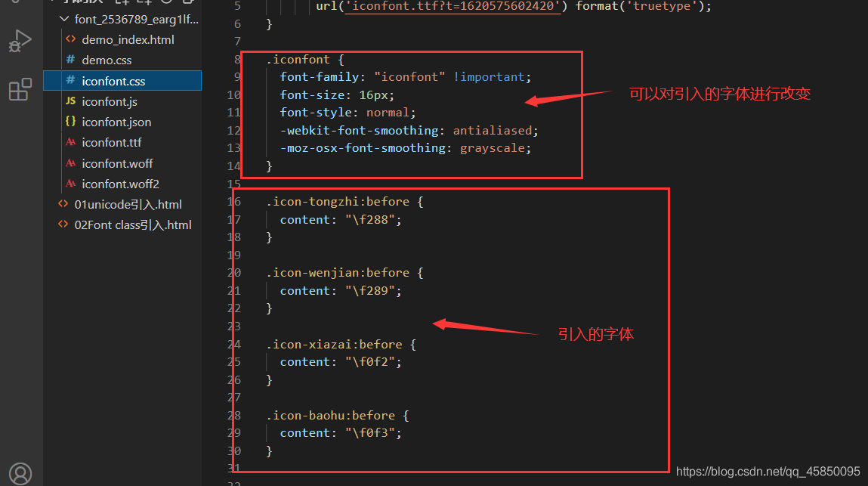
Task: Open 01unicode引入.html file
Action: click(128, 205)
